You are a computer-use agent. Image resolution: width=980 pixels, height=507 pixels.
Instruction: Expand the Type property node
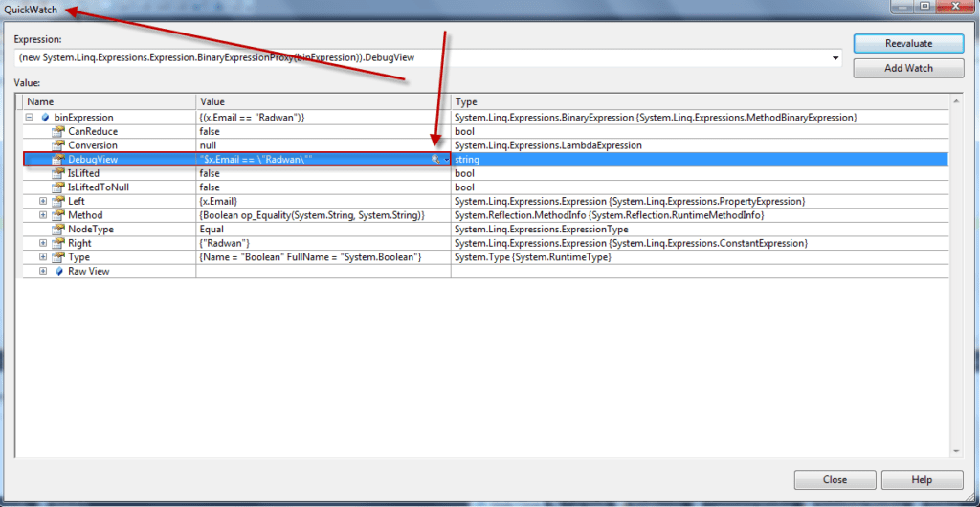43,257
